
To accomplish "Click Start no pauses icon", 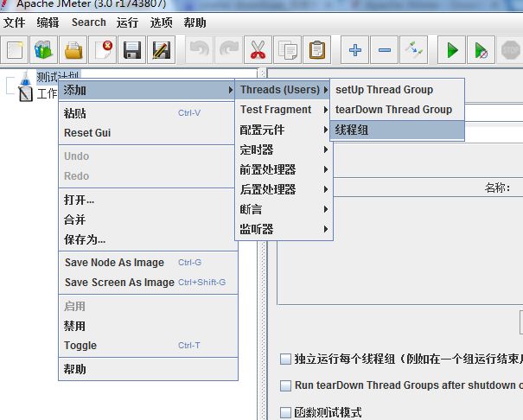I will click(x=481, y=50).
